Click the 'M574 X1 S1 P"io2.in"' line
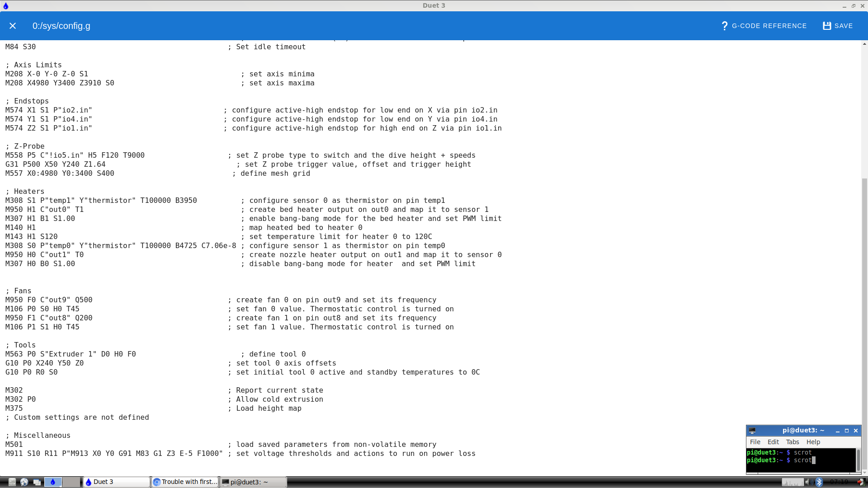The image size is (868, 488). pos(48,110)
